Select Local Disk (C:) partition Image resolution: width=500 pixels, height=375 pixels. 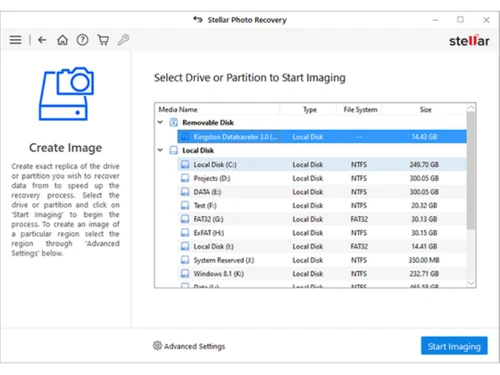click(322, 164)
